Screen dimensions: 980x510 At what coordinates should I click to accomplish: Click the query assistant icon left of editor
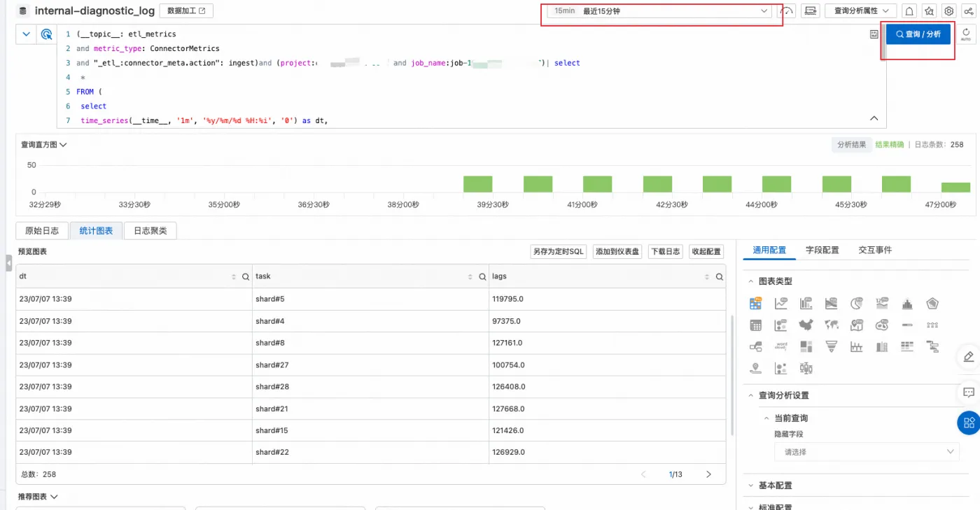tap(47, 34)
